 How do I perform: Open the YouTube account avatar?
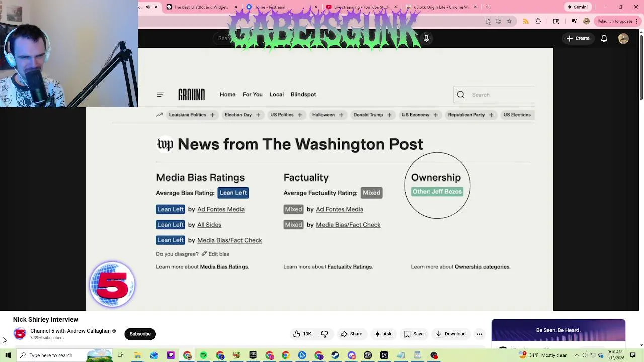[x=623, y=38]
